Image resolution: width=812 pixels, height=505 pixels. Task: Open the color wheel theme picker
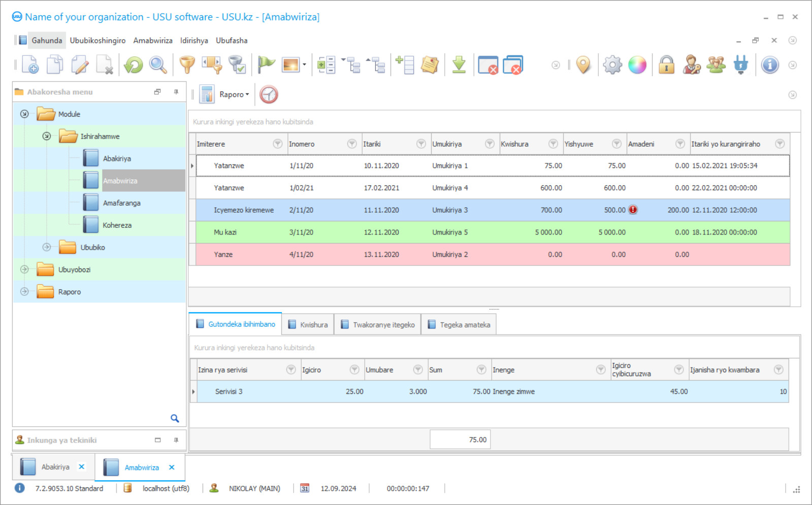[x=637, y=65]
